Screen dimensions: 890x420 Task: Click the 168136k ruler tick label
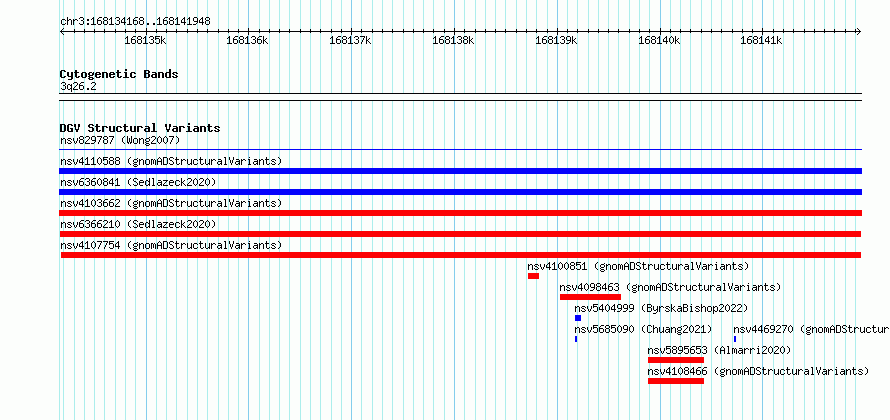(247, 40)
